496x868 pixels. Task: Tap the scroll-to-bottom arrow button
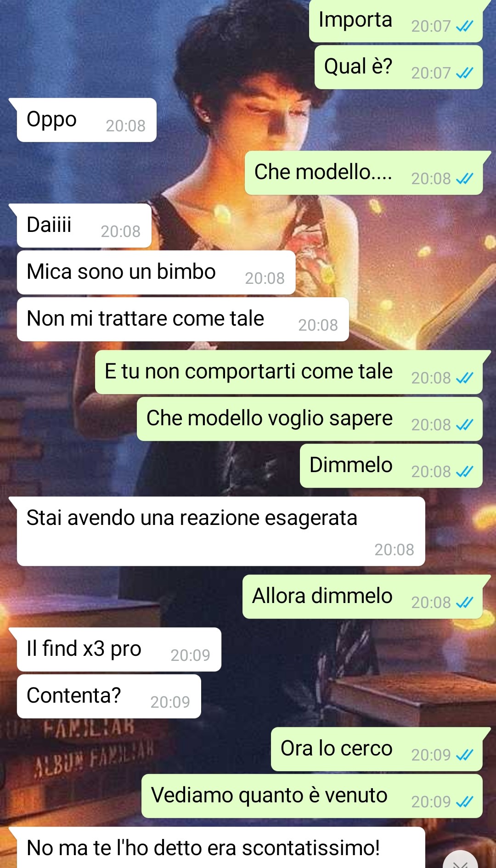(x=461, y=861)
